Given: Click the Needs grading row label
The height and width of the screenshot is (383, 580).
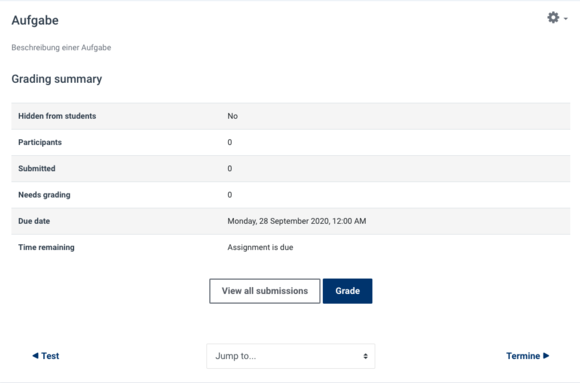Looking at the screenshot, I should [x=44, y=195].
